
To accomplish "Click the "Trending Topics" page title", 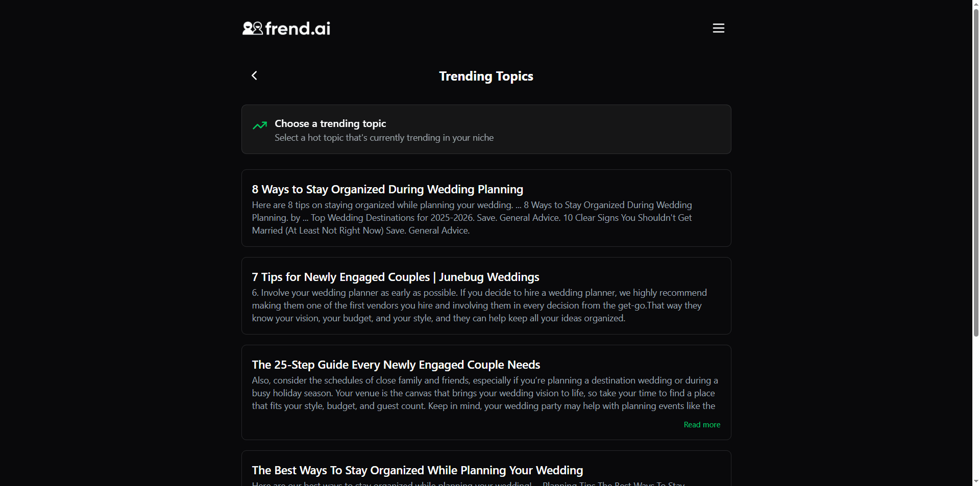I will (486, 75).
